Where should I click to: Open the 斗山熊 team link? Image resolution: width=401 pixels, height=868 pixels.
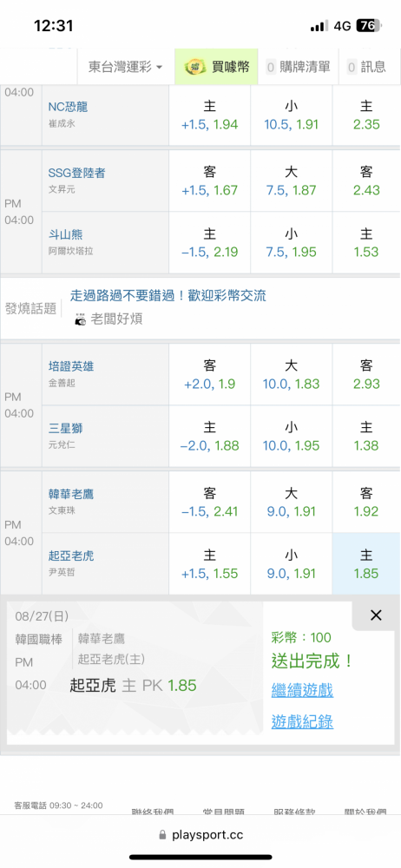click(66, 235)
